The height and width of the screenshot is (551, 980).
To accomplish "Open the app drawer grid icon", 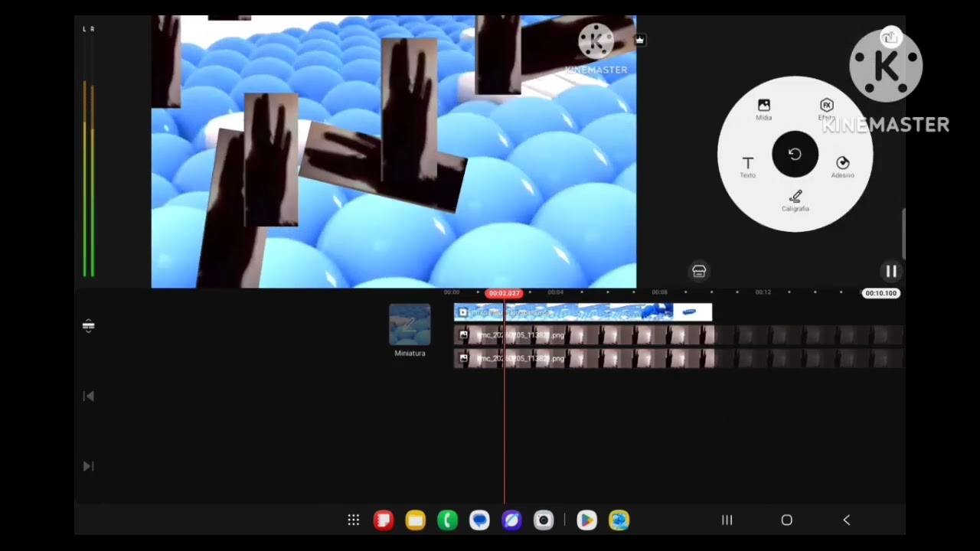I will coord(353,520).
